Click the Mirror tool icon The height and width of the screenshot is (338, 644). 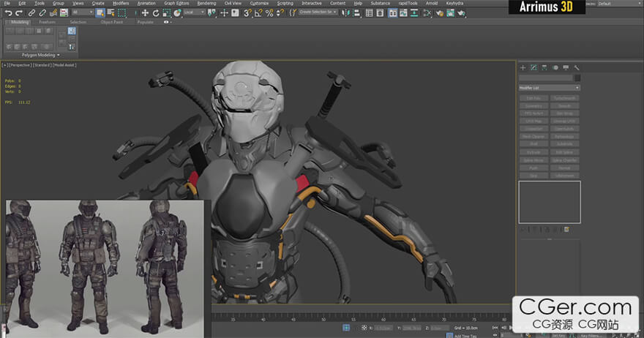pos(346,13)
